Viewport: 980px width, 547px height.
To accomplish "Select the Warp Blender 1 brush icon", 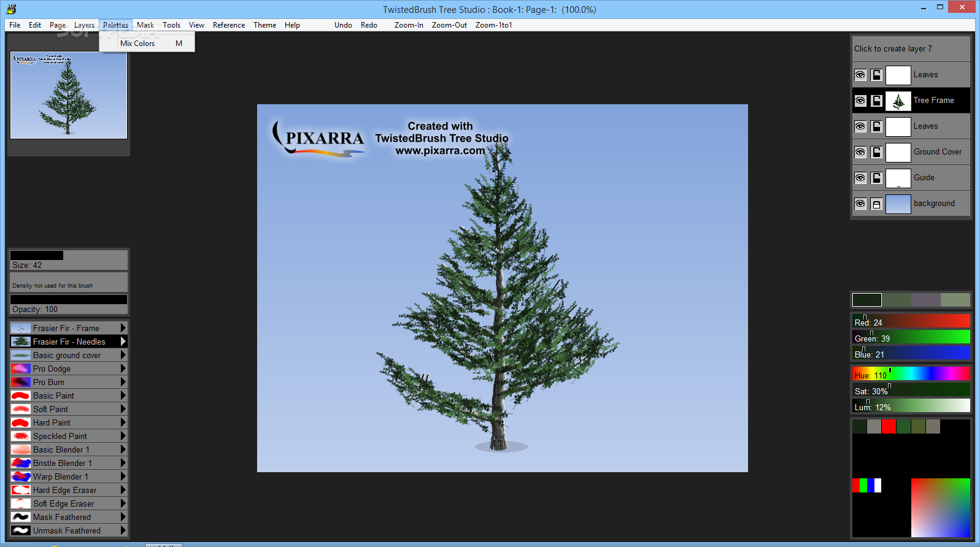I will pyautogui.click(x=20, y=476).
